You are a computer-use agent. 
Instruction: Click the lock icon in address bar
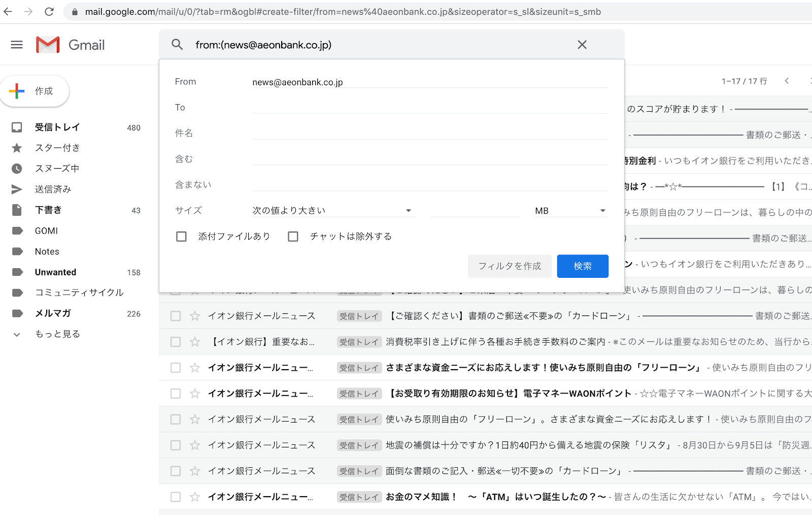point(75,12)
